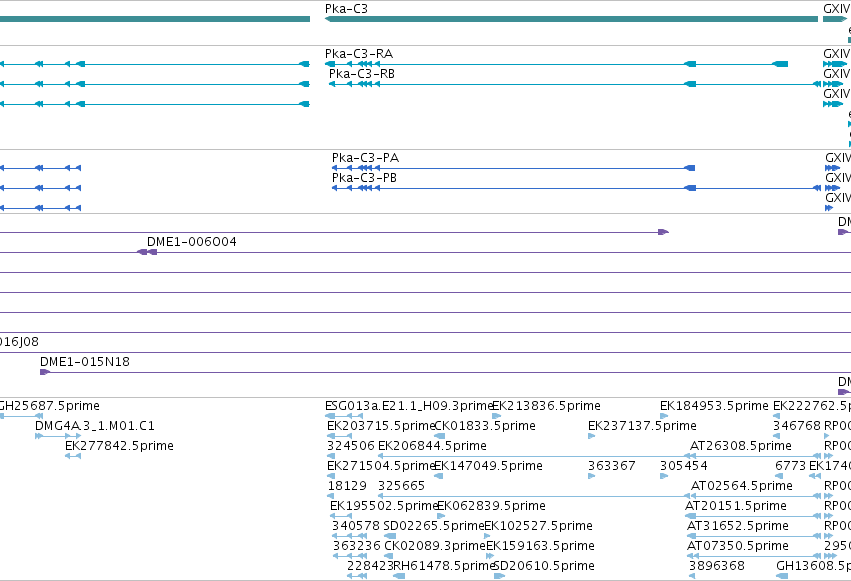The image size is (851, 581).
Task: Click the DME1-006O04 clone label
Action: (192, 242)
